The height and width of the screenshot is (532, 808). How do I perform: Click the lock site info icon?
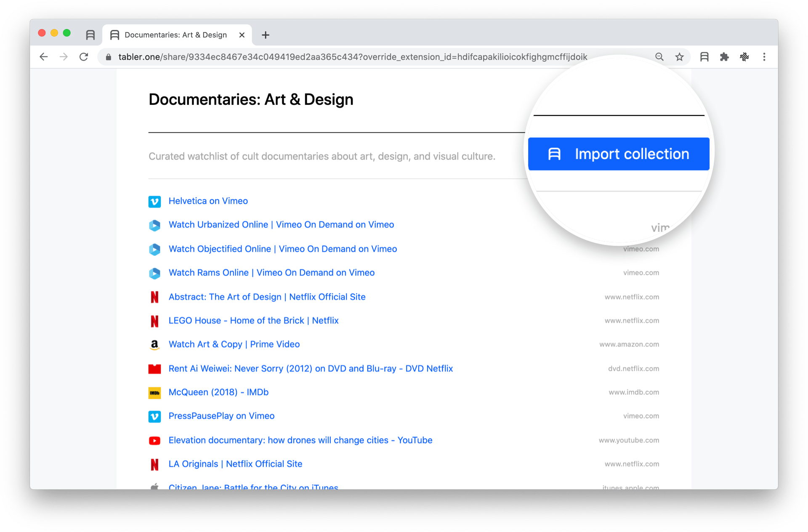(109, 57)
